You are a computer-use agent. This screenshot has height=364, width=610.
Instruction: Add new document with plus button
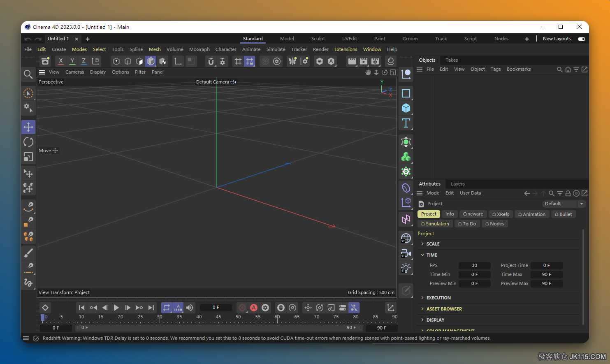(x=88, y=39)
